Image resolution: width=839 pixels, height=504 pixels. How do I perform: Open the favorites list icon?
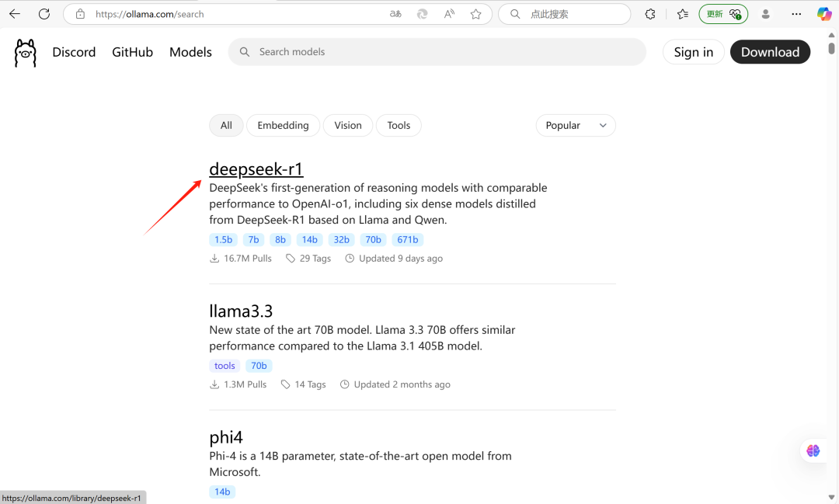point(682,14)
